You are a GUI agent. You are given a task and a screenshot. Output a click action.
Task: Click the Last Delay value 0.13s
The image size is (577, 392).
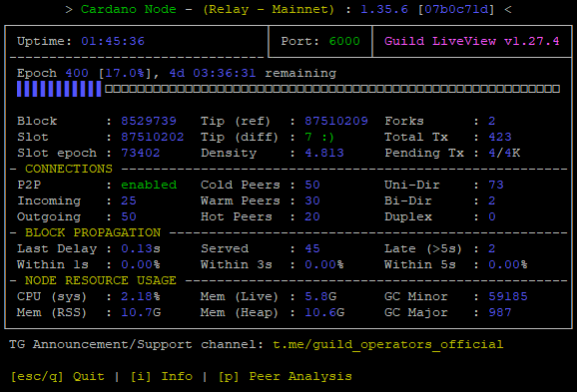[141, 248]
